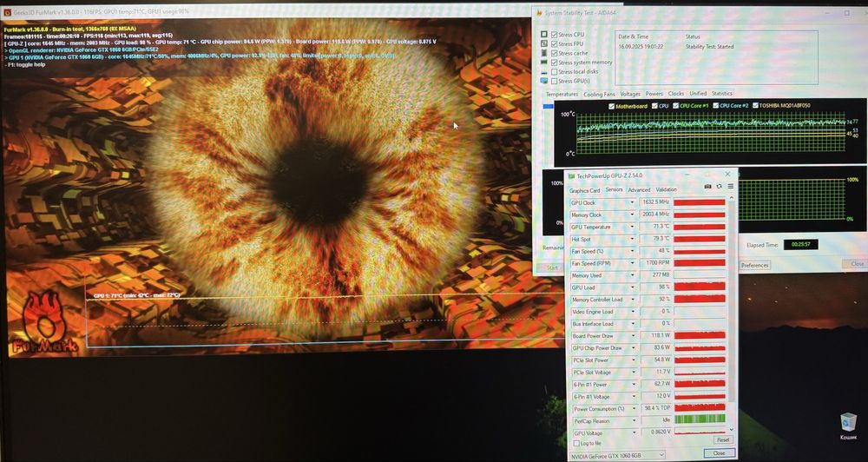
Task: Open GPU Temperature sensor dropdown
Action: coord(632,228)
